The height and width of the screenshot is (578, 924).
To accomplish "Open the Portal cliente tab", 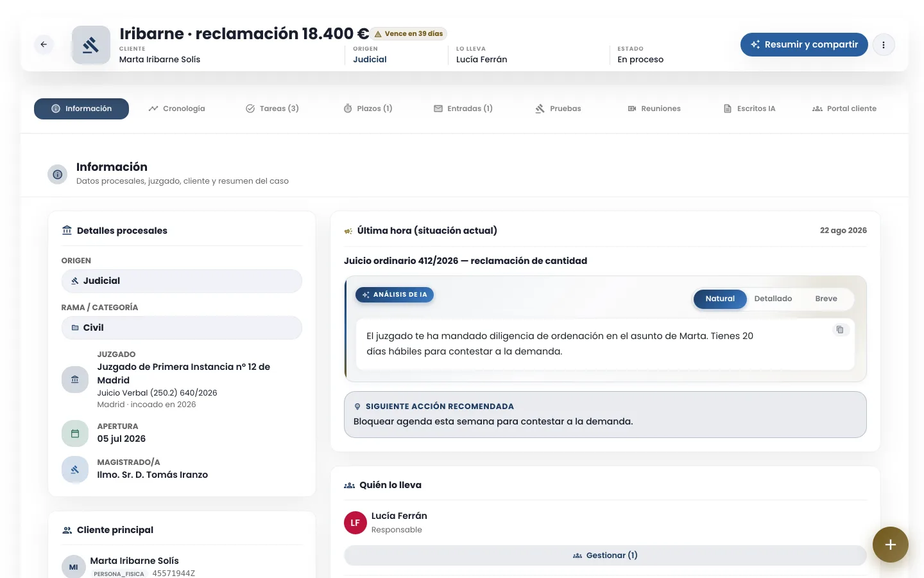I will [844, 109].
